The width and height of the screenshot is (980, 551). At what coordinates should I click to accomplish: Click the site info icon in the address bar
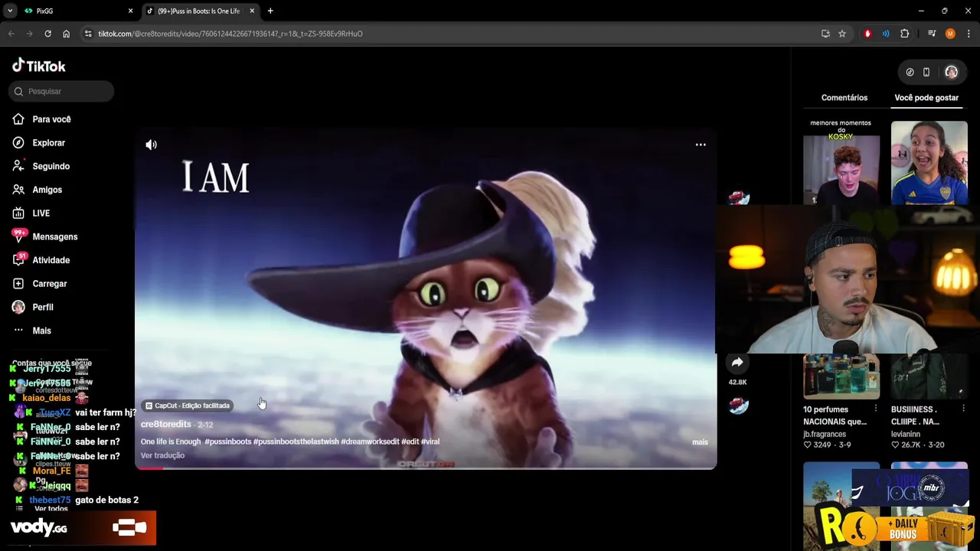(88, 34)
